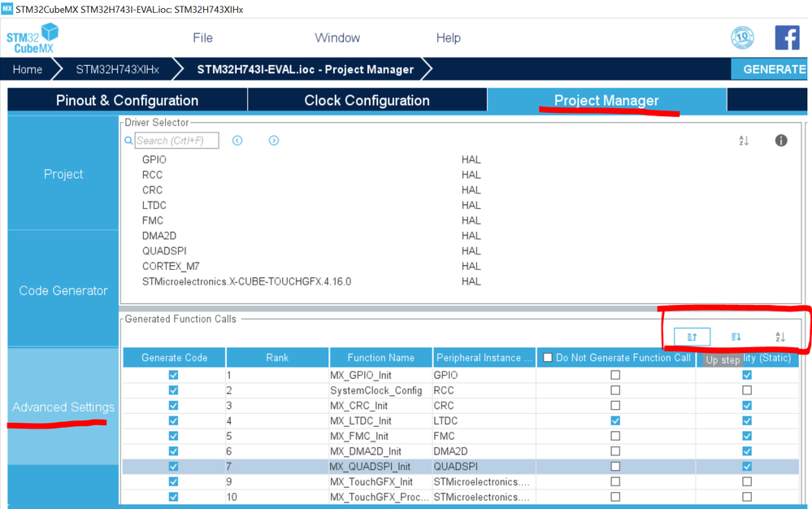812x509 pixels.
Task: Click the Up step rank icon
Action: click(x=692, y=337)
